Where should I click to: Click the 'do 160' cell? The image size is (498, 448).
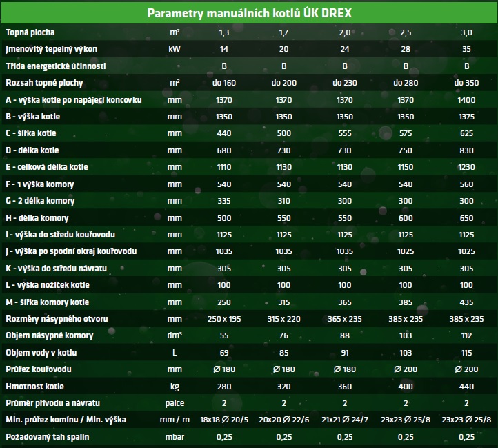coord(224,83)
